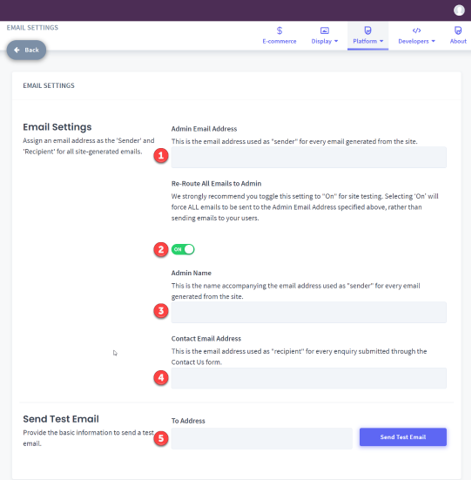Go back using the Back button

coord(26,50)
